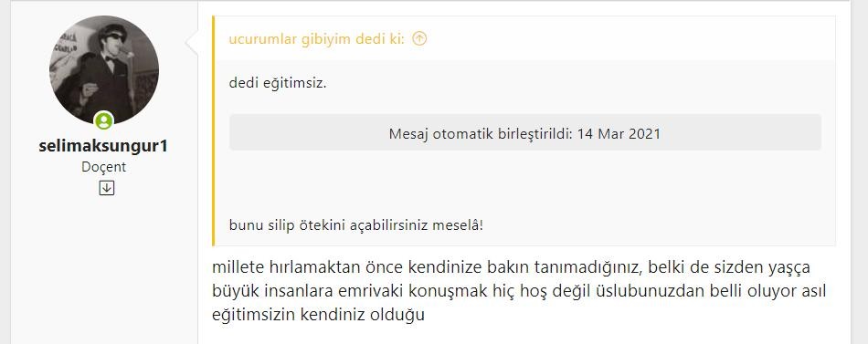Image resolution: width=868 pixels, height=344 pixels.
Task: Jump to original post via up-arrow icon
Action: click(x=419, y=38)
